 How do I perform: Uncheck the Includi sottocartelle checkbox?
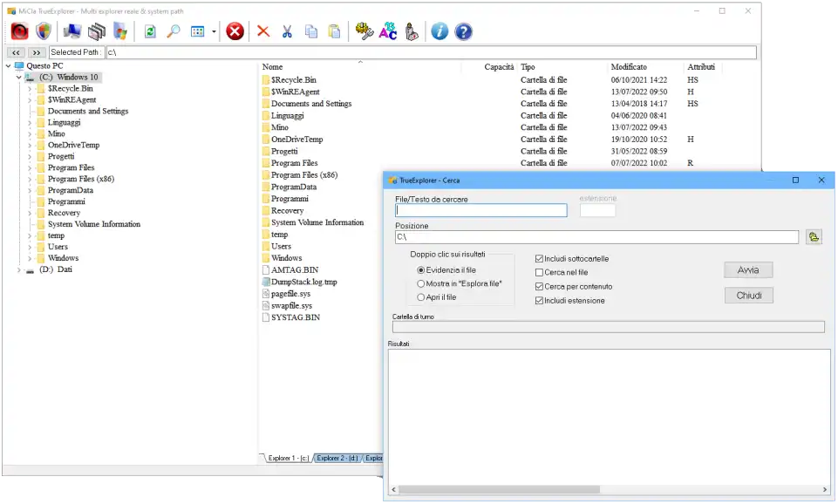[x=539, y=259]
